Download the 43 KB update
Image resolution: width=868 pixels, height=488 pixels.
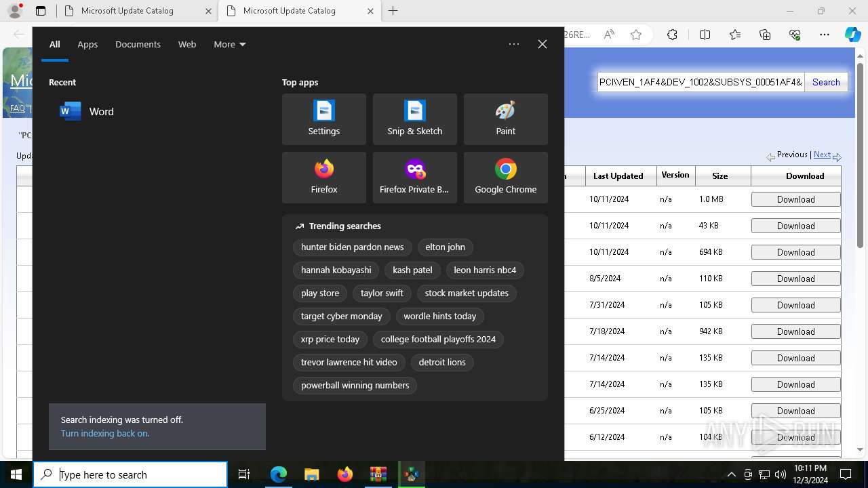[x=795, y=226]
